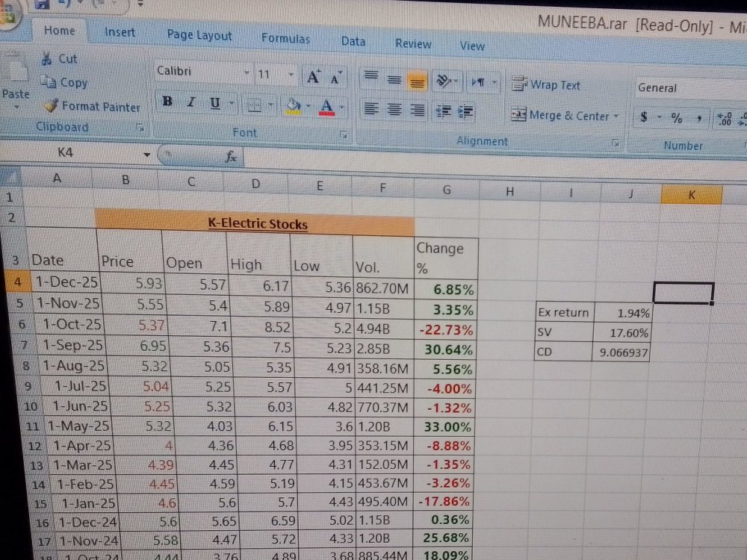Open the Font dialog launcher
The width and height of the screenshot is (747, 560).
[344, 134]
